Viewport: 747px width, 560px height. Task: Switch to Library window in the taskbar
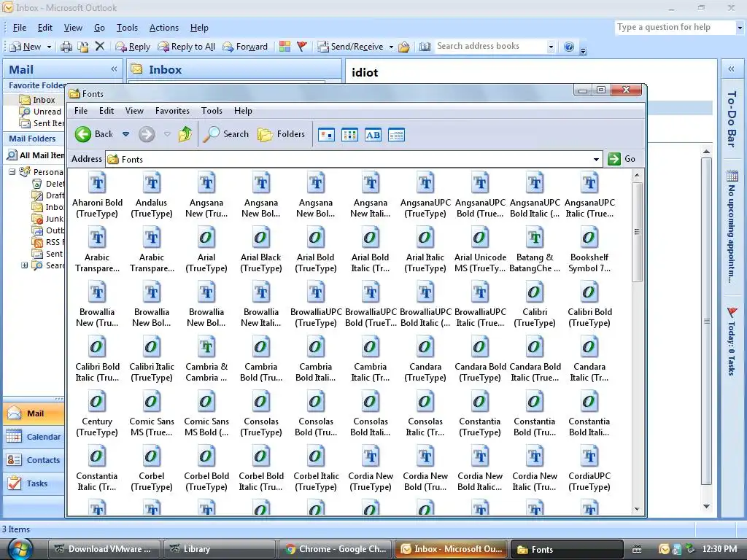pyautogui.click(x=219, y=549)
